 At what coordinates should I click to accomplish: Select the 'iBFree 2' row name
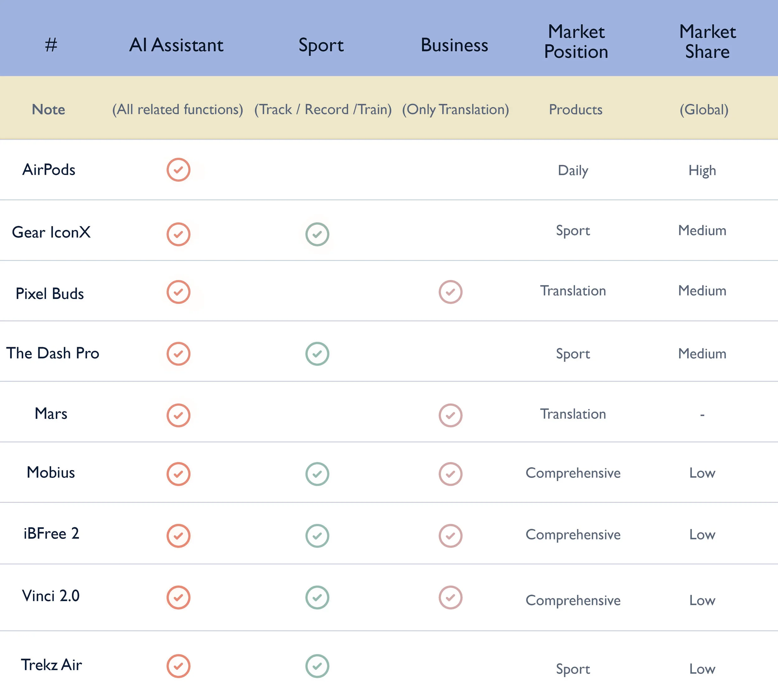(x=51, y=534)
